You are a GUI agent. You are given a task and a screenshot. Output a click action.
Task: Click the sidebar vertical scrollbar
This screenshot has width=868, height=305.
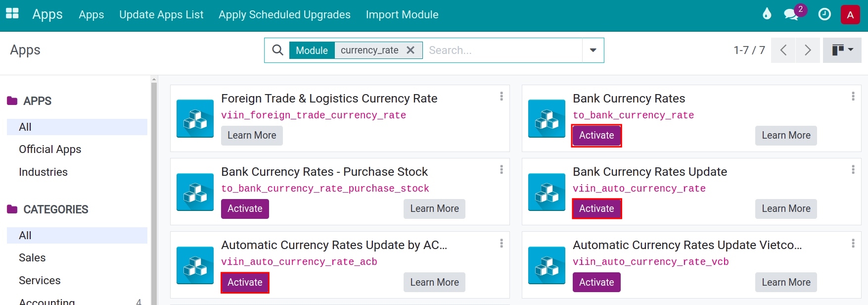[154, 193]
